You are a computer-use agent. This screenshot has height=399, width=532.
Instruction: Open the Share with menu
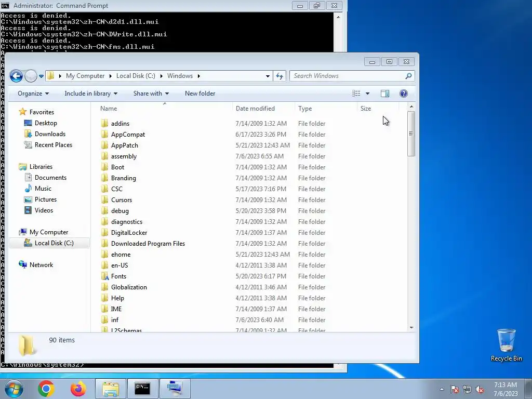click(x=151, y=94)
